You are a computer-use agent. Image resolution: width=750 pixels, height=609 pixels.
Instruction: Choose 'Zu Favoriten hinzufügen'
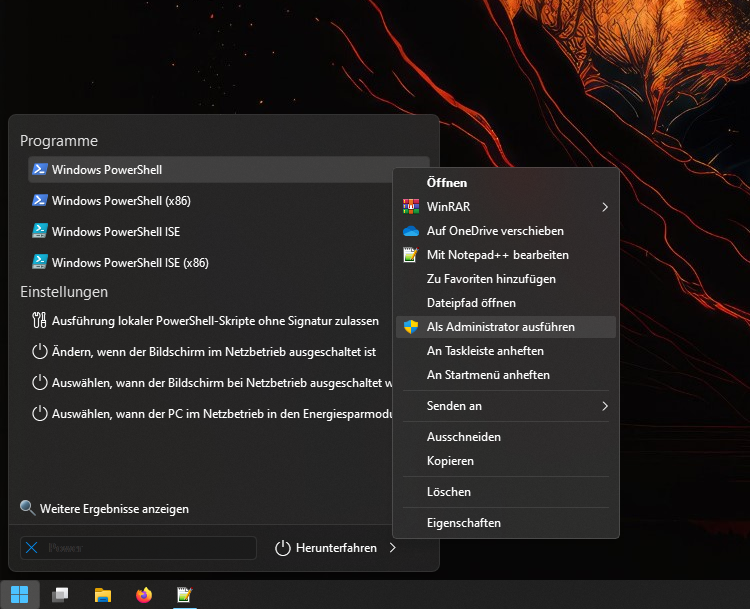506,279
